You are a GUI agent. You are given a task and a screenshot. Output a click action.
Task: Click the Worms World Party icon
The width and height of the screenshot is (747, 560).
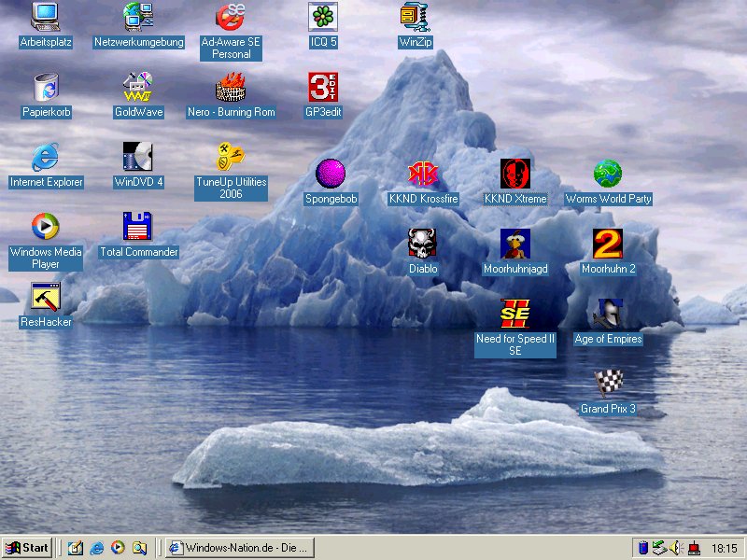pyautogui.click(x=608, y=174)
